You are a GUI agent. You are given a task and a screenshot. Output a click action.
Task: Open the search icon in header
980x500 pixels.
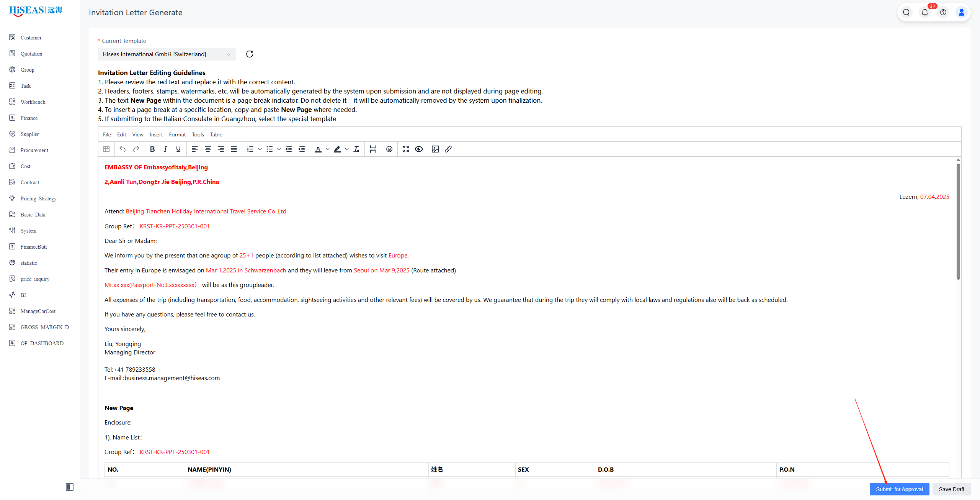906,12
